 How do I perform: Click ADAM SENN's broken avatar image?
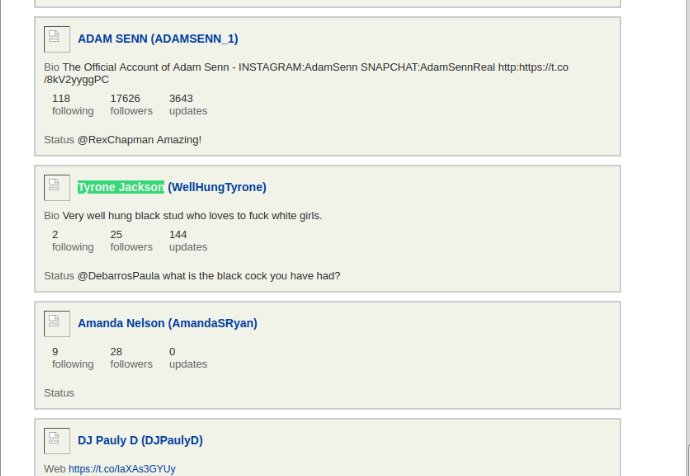57,39
